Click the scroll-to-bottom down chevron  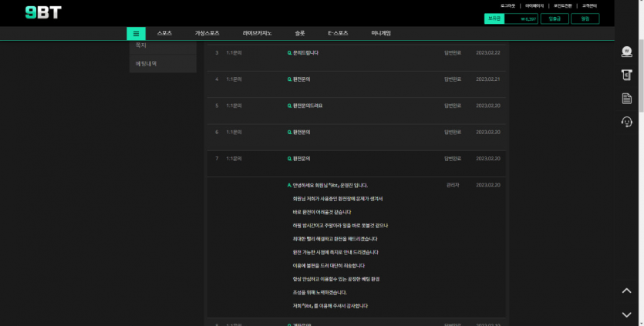tap(626, 314)
